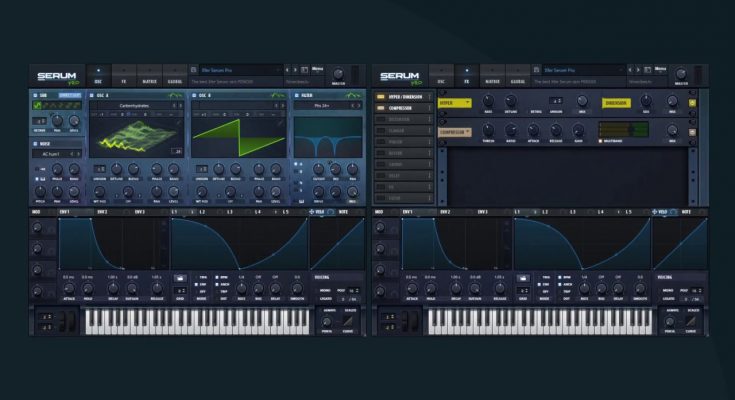Click the next wavetable arrow of OSC A

[180, 106]
